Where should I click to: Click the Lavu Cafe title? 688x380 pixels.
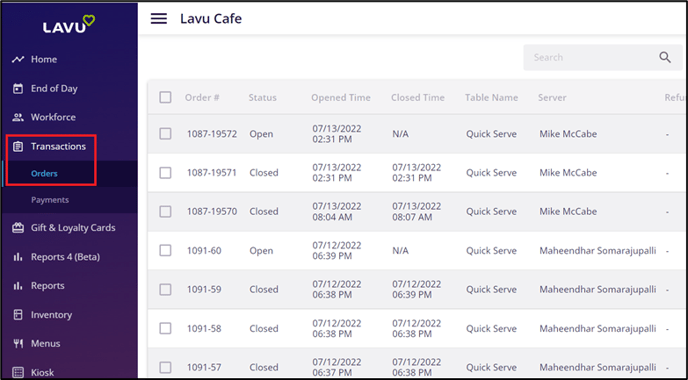[211, 19]
